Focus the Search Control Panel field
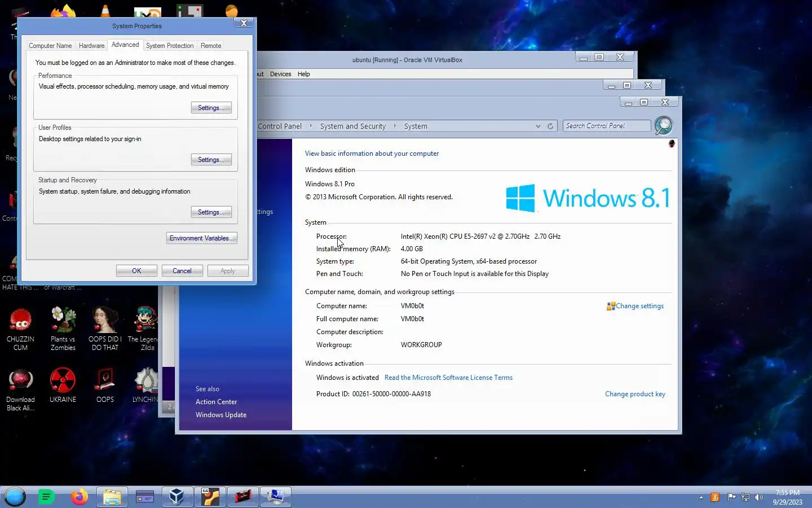This screenshot has height=508, width=812. [607, 126]
